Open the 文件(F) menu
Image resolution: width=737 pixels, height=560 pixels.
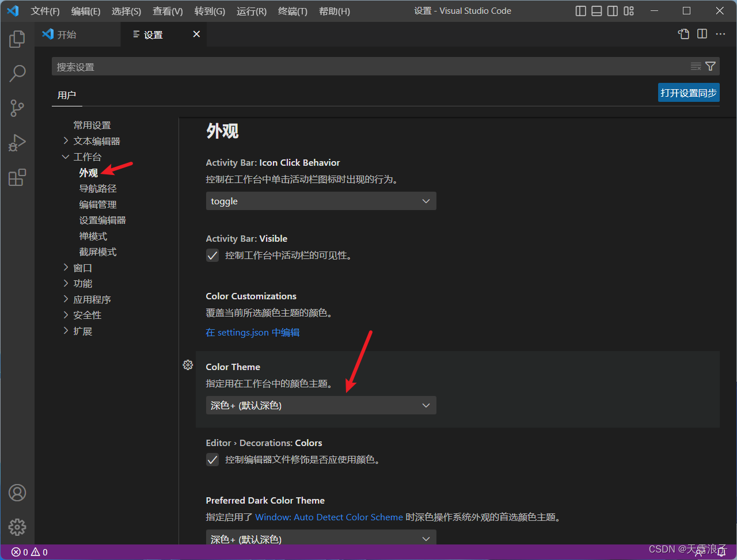tap(45, 12)
